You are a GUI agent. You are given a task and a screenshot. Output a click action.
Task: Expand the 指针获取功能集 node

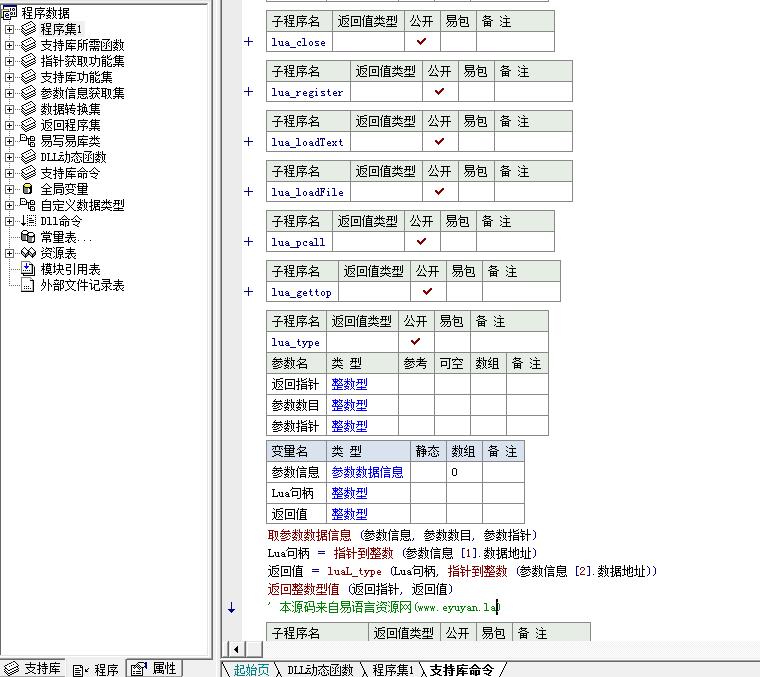point(9,61)
